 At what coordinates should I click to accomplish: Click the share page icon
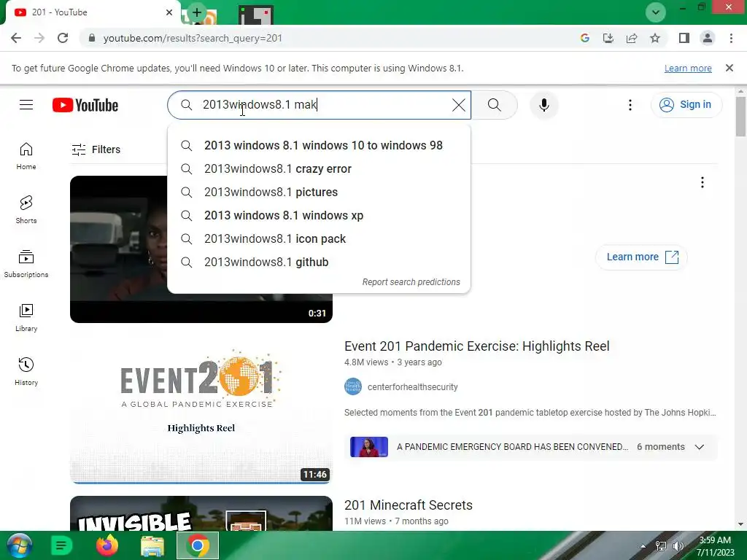(632, 38)
